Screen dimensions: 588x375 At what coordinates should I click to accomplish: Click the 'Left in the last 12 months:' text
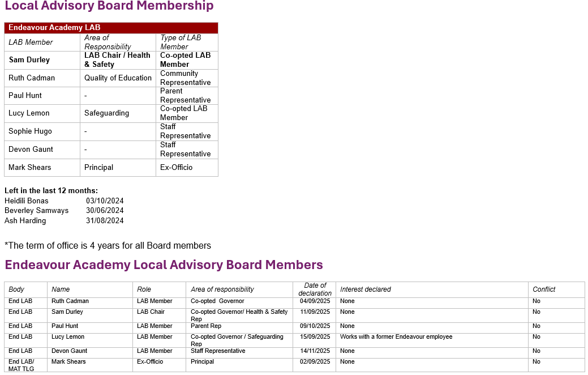coord(51,191)
